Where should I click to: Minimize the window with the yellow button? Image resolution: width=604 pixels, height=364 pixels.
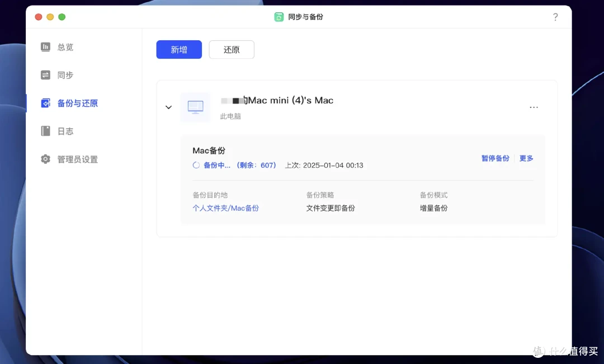pyautogui.click(x=50, y=17)
